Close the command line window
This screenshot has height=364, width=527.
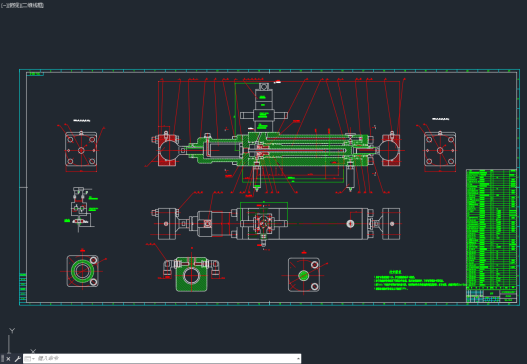click(8, 359)
